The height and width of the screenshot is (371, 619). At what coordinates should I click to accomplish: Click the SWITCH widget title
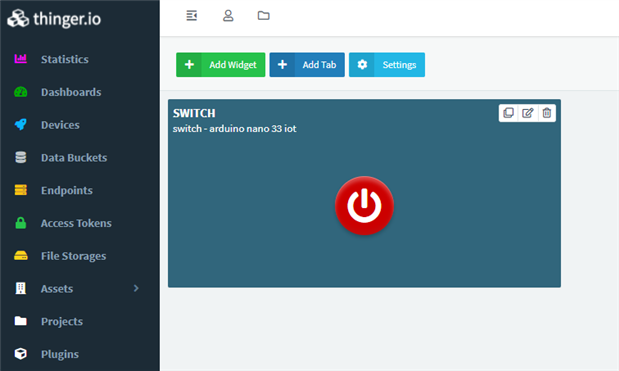(x=194, y=113)
